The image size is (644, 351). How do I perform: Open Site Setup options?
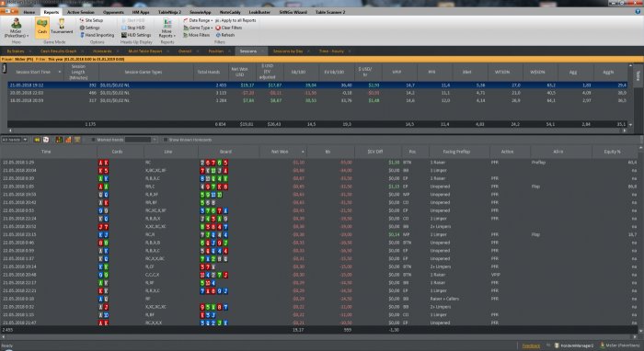pos(91,20)
